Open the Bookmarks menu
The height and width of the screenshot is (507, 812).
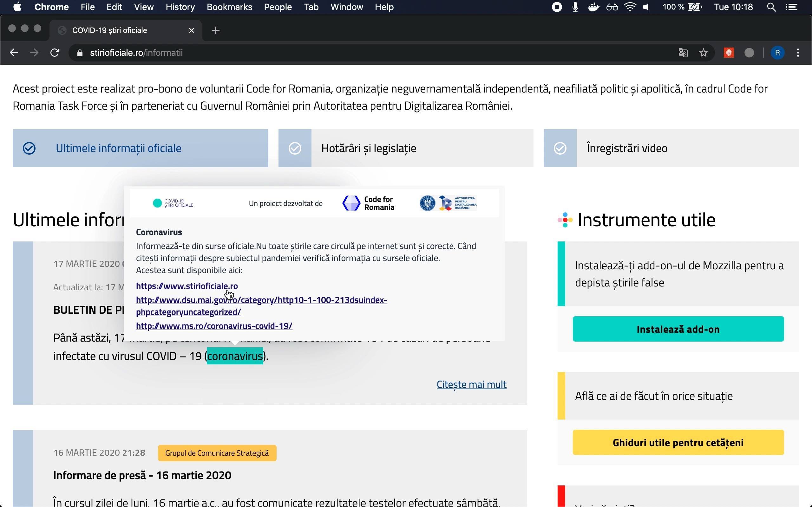229,7
